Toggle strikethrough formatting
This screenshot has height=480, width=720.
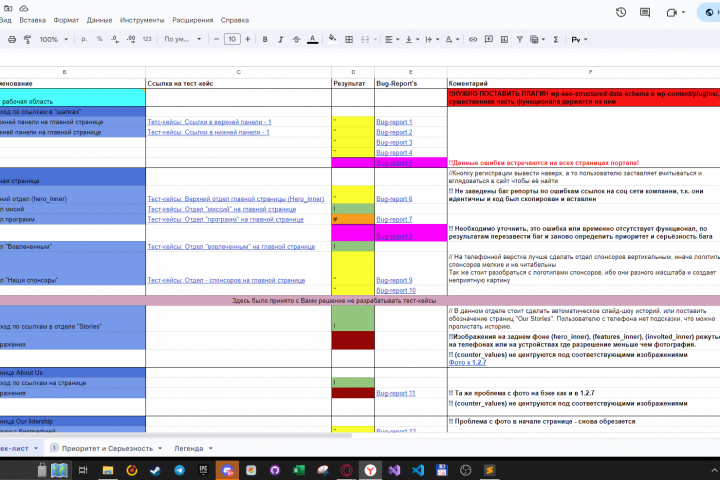(296, 40)
